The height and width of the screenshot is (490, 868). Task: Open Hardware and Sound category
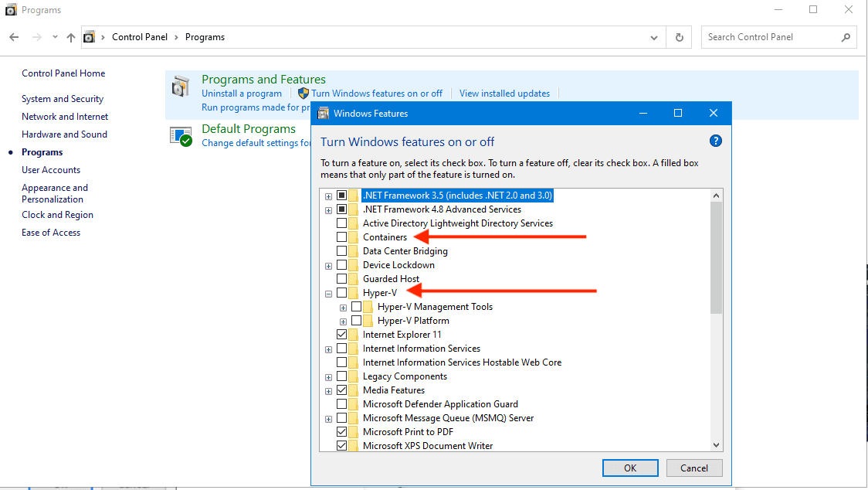pyautogui.click(x=64, y=134)
